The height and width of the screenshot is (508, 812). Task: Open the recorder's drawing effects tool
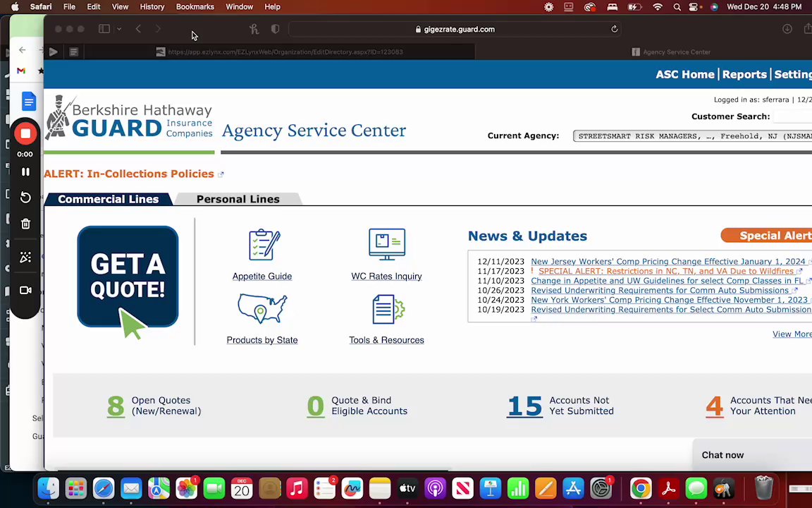pyautogui.click(x=25, y=258)
